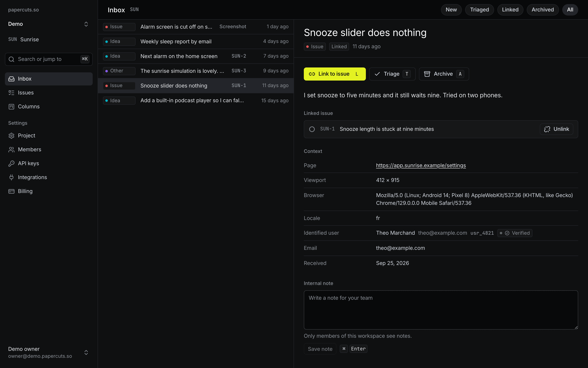Click the Link to issue button

(335, 74)
